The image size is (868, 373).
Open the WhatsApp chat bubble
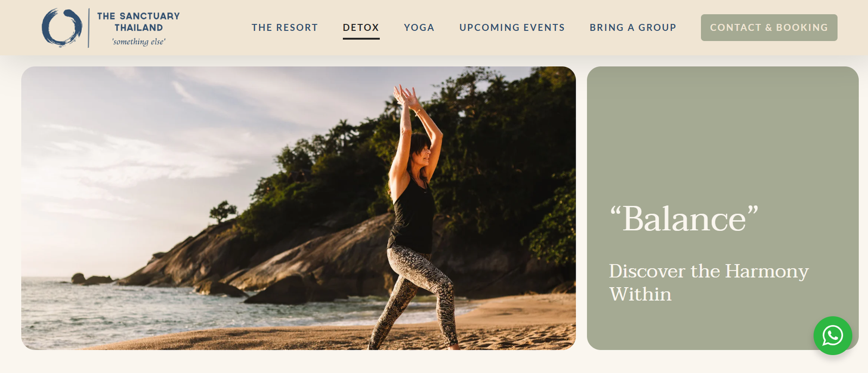tap(832, 336)
